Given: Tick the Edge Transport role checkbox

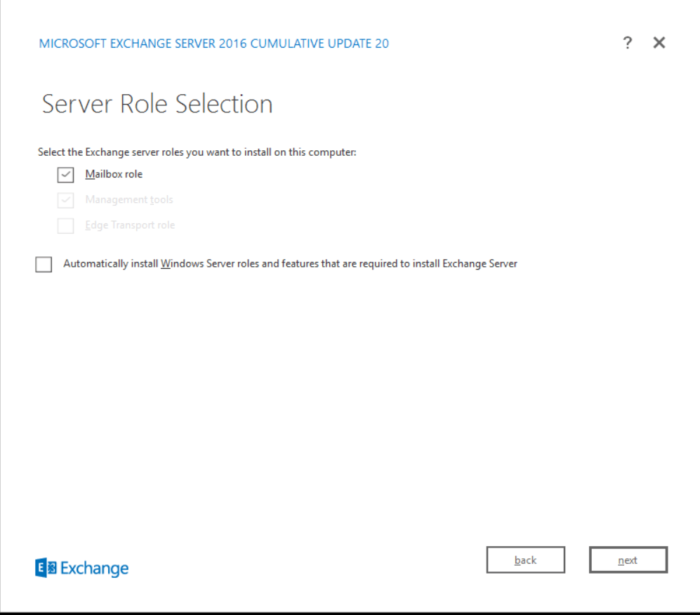Looking at the screenshot, I should [65, 225].
